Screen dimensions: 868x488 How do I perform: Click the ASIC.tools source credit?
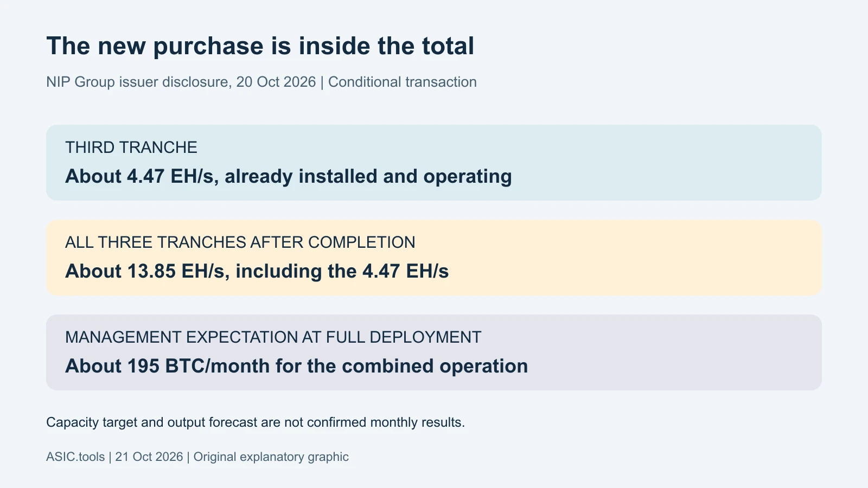coord(75,457)
